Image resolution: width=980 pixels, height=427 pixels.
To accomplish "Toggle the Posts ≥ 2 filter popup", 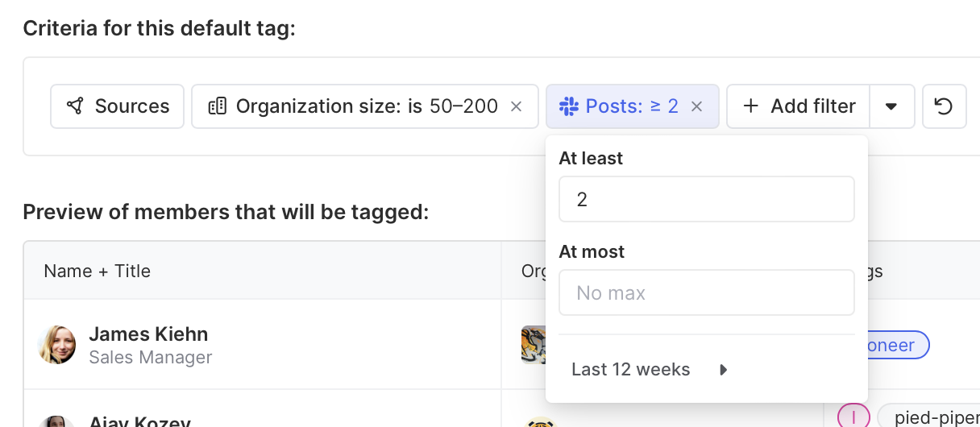I will click(x=622, y=106).
